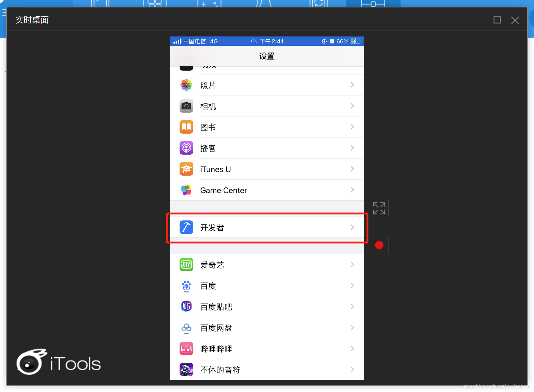Click the hotspot link icon in status bar
Image resolution: width=534 pixels, height=392 pixels.
click(254, 41)
